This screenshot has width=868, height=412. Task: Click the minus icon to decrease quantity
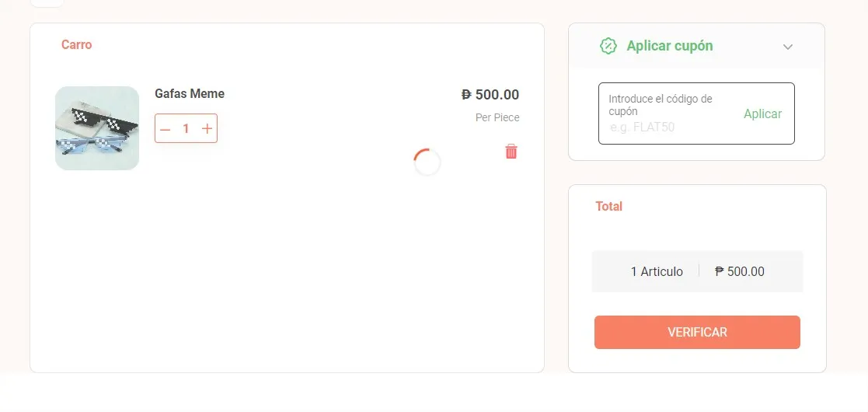(x=165, y=129)
